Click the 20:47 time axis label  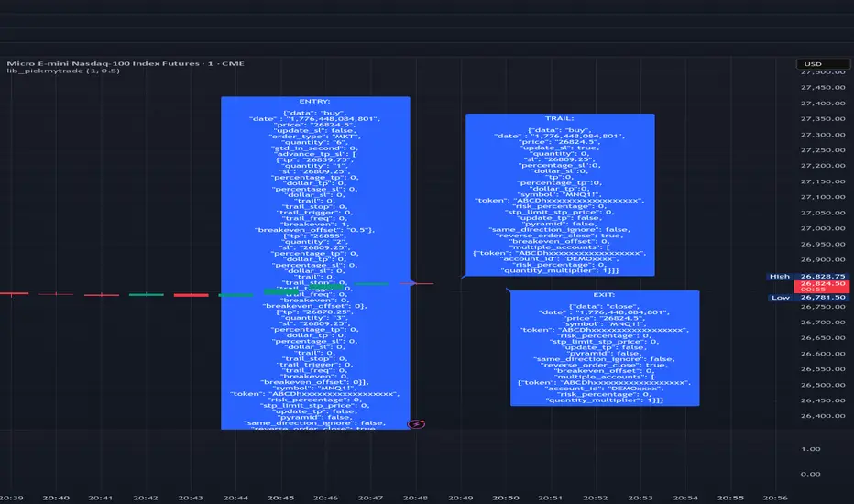pos(370,498)
